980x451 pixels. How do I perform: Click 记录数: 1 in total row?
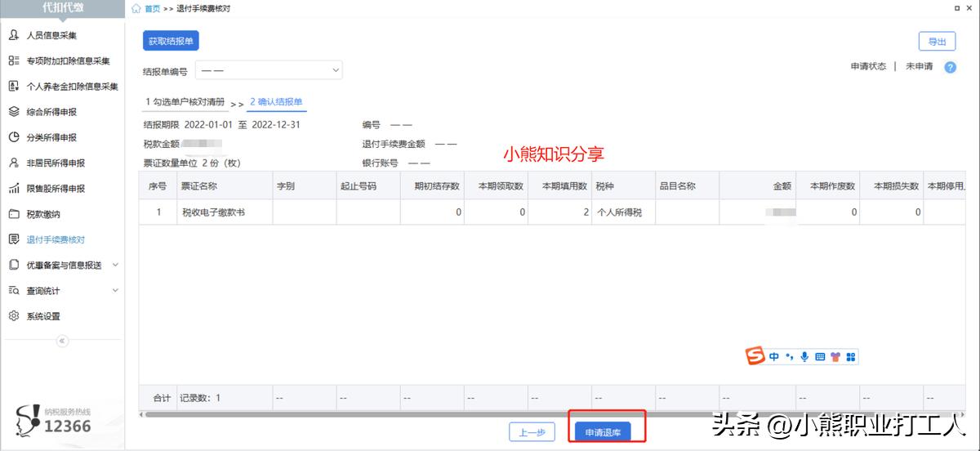(x=200, y=398)
